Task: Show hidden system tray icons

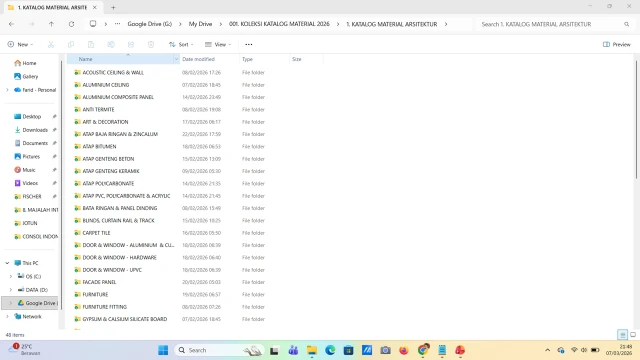Action: pyautogui.click(x=547, y=350)
